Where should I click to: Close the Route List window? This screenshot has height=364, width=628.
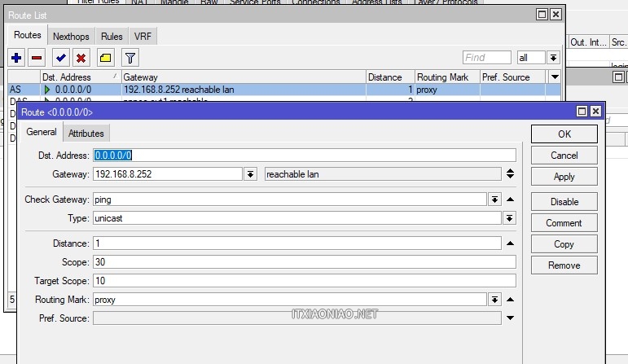(x=556, y=15)
